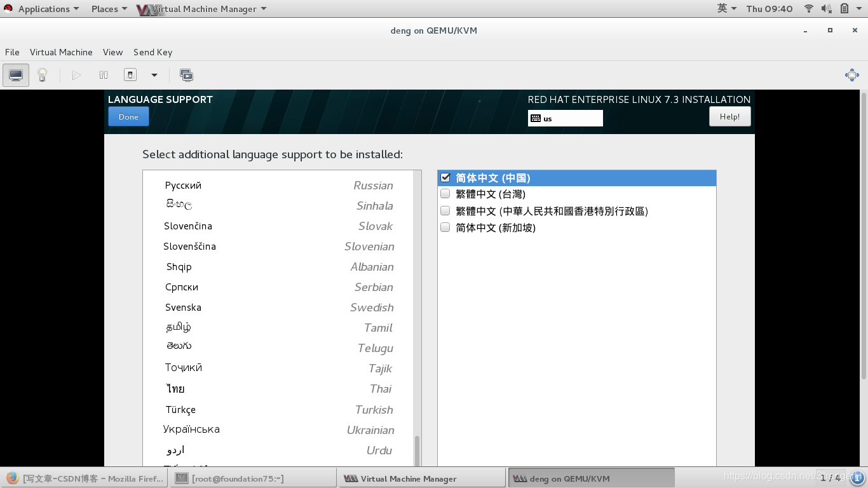Screen dimensions: 868x488
Task: Switch to deng on QEMU/KVM taskbar entry
Action: click(x=592, y=478)
